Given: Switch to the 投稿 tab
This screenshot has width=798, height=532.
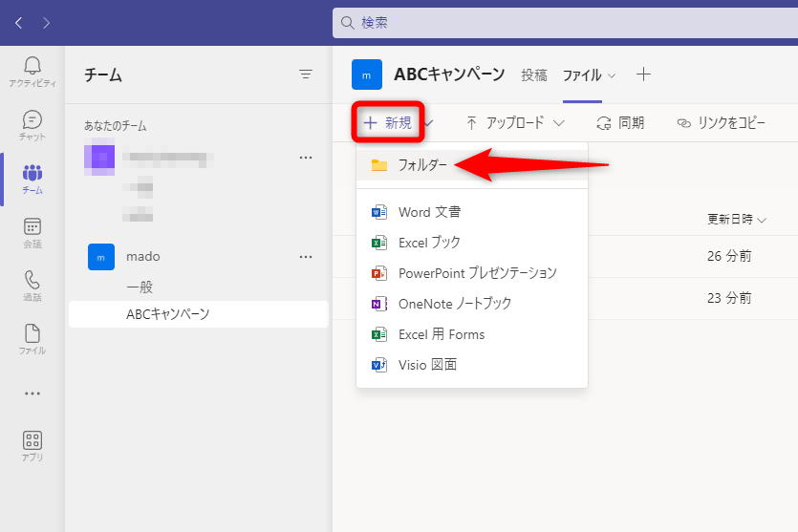Looking at the screenshot, I should point(534,75).
